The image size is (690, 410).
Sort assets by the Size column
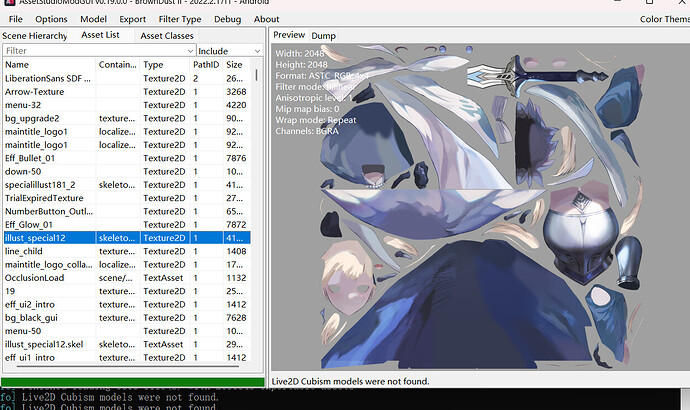coord(237,65)
